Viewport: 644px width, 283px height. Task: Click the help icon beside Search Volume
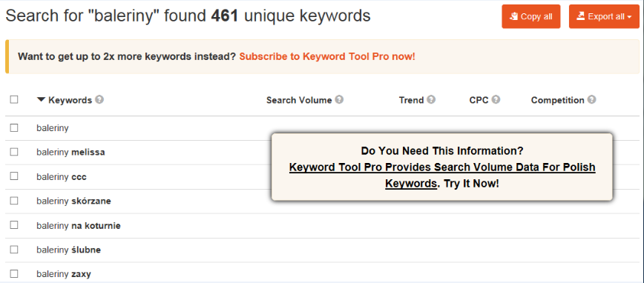click(x=339, y=100)
